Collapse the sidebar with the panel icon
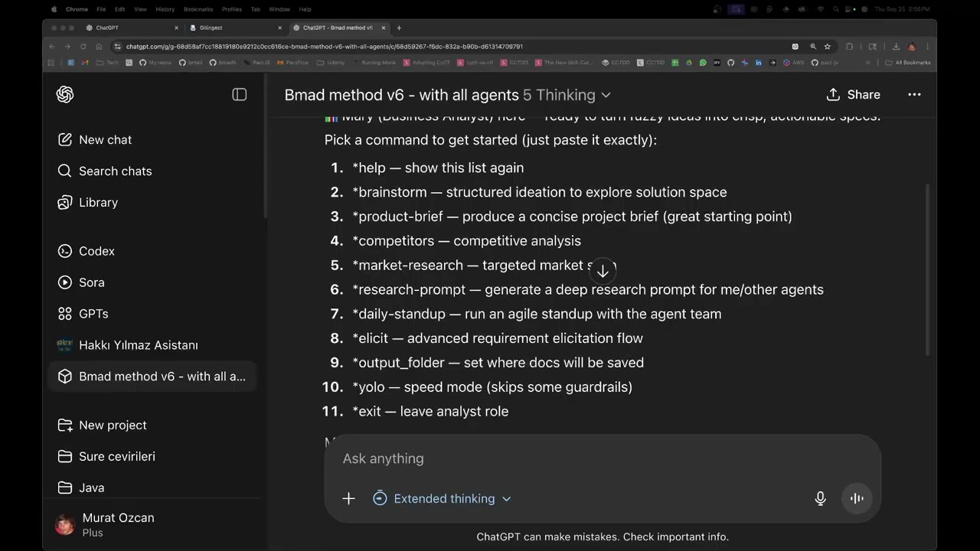The height and width of the screenshot is (551, 980). pyautogui.click(x=240, y=94)
